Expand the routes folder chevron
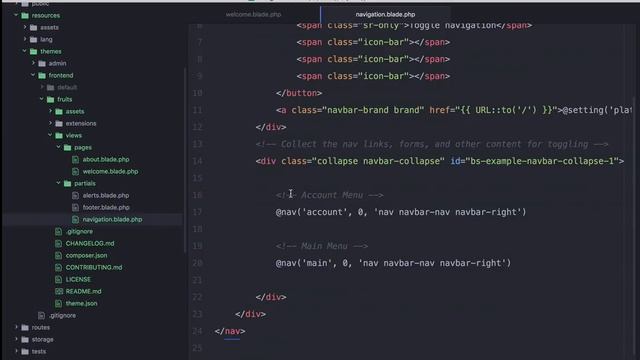The width and height of the screenshot is (640, 360). [x=16, y=327]
